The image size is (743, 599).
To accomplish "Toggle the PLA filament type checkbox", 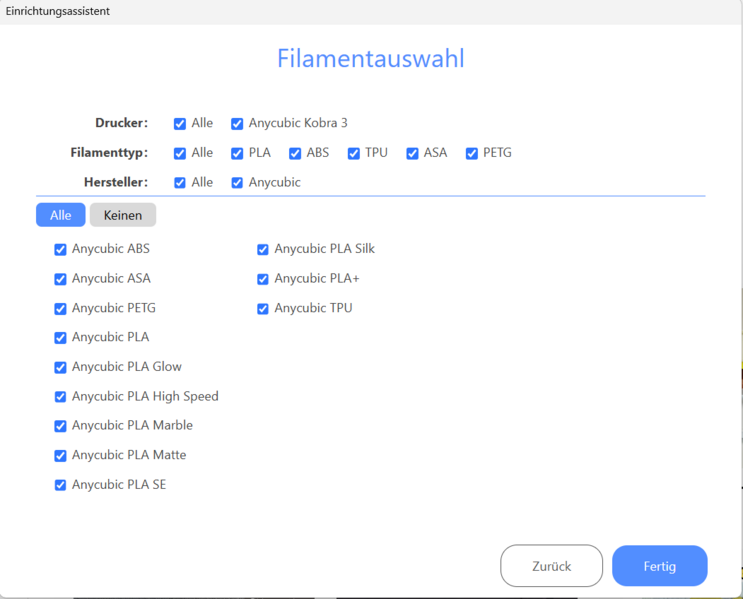I will coord(237,154).
